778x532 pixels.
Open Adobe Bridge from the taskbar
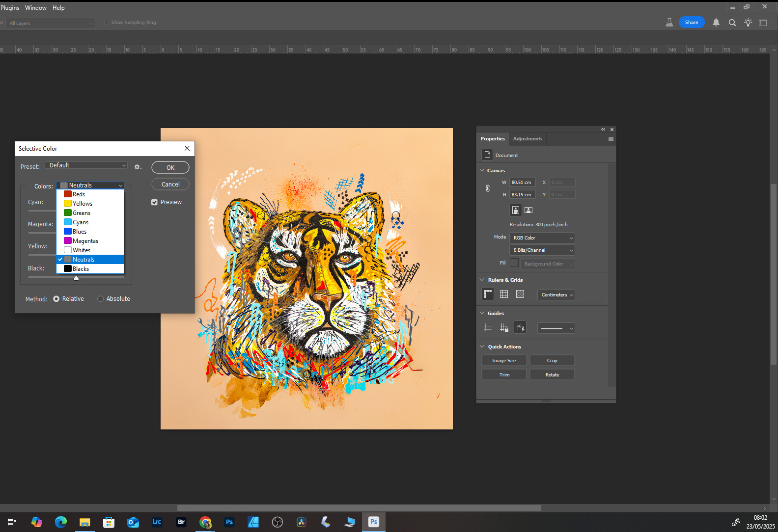point(181,522)
